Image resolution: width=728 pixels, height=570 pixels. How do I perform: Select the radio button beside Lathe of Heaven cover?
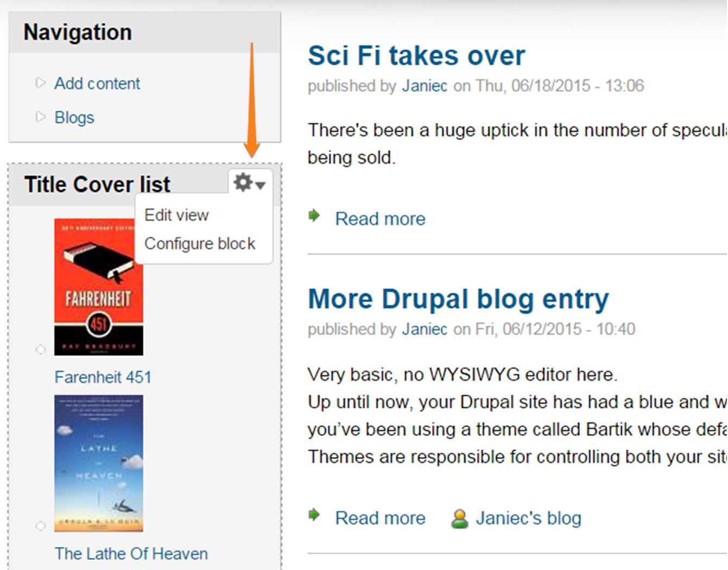point(41,525)
